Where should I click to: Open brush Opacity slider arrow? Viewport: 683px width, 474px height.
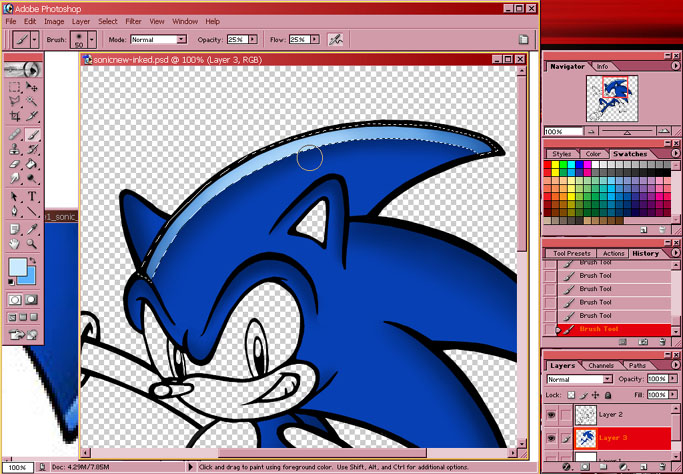pos(253,40)
